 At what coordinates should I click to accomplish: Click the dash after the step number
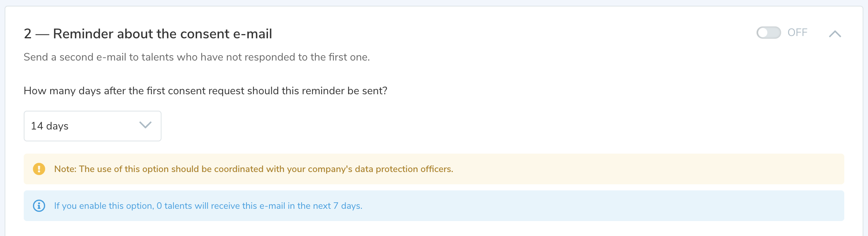42,34
